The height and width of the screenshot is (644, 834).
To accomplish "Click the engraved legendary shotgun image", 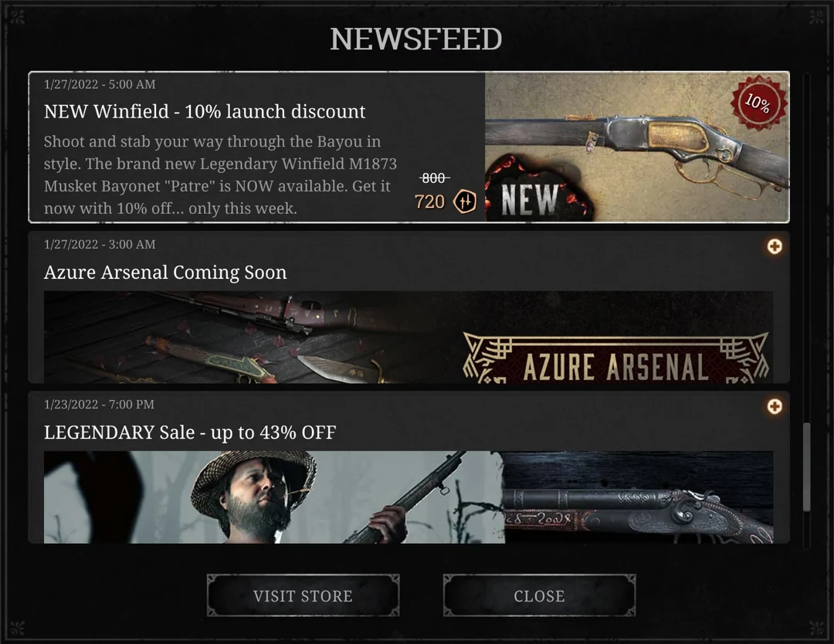I will coord(639,497).
